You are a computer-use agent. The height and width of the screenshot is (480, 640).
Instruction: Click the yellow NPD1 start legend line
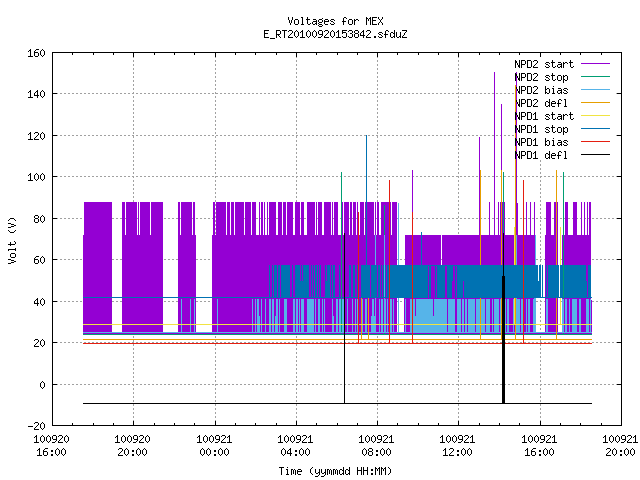[595, 116]
